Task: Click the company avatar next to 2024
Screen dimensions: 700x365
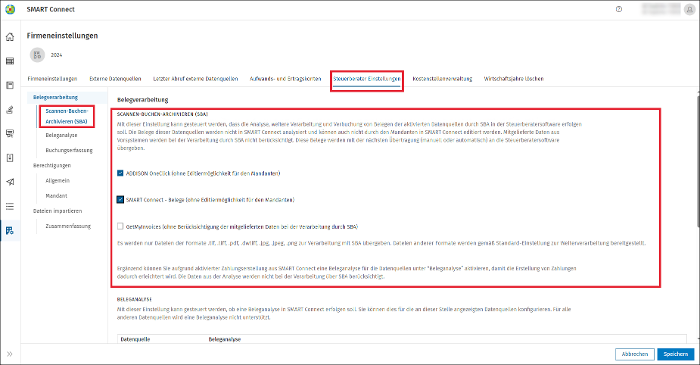Action: pos(38,55)
